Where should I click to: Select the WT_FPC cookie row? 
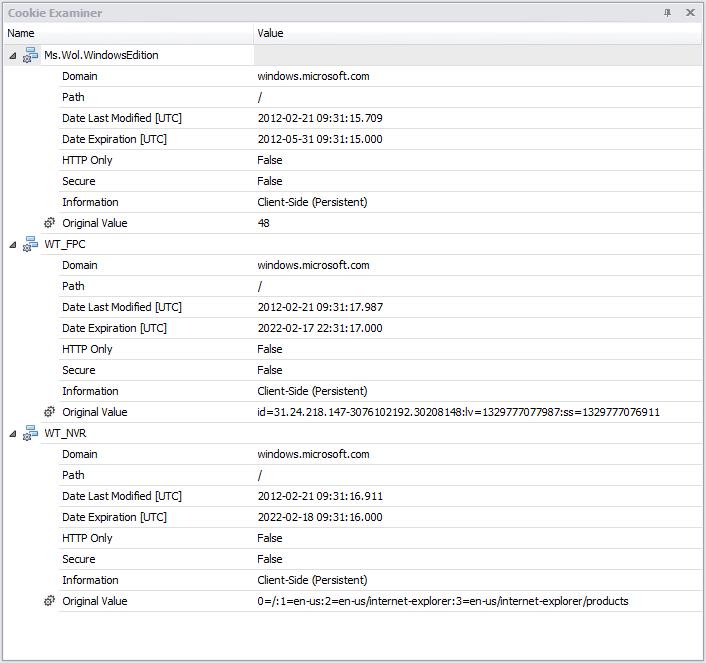coord(353,245)
